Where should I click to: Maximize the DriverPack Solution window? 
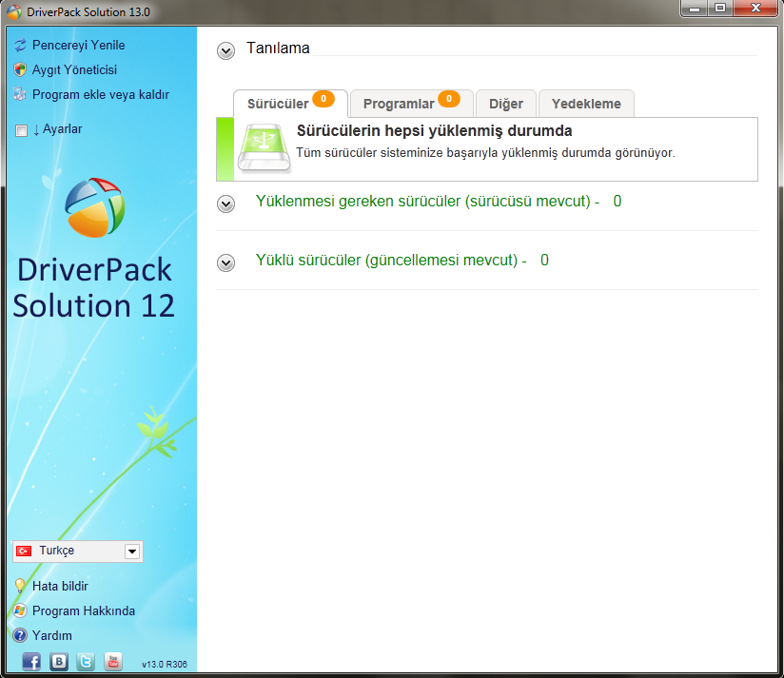pos(720,8)
